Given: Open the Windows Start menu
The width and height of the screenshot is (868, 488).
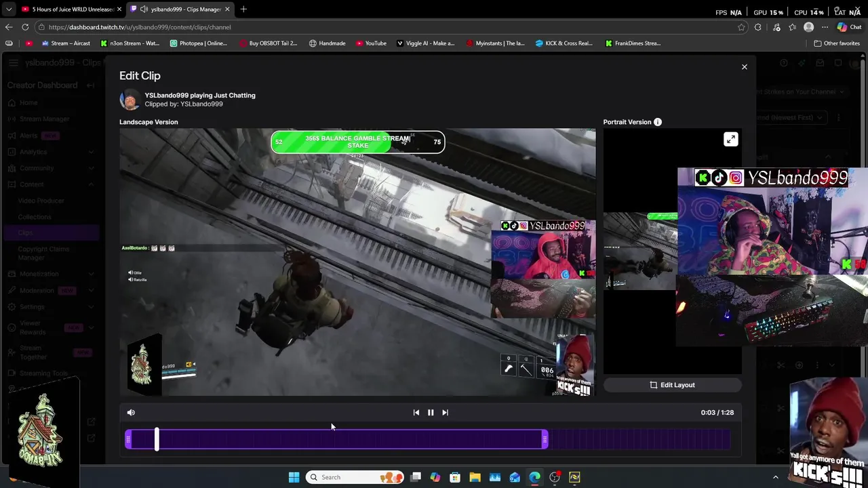Looking at the screenshot, I should point(294,477).
